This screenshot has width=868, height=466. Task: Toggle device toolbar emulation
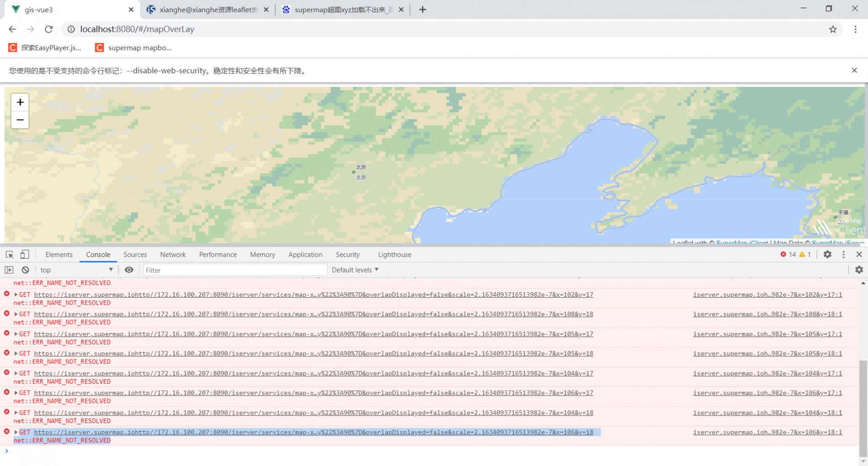(x=25, y=255)
